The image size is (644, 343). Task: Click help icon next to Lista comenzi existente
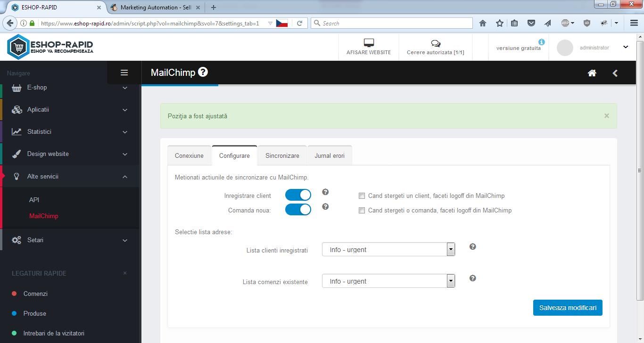click(473, 278)
